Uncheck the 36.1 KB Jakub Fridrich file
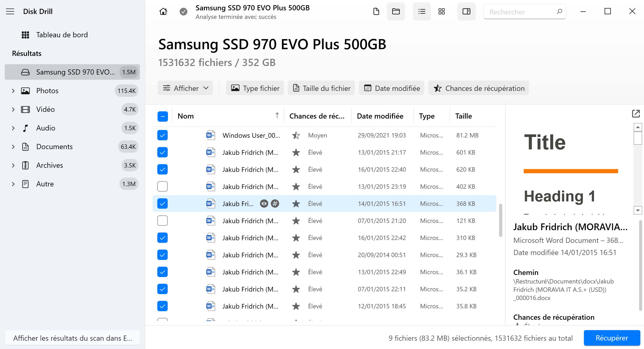 tap(162, 272)
